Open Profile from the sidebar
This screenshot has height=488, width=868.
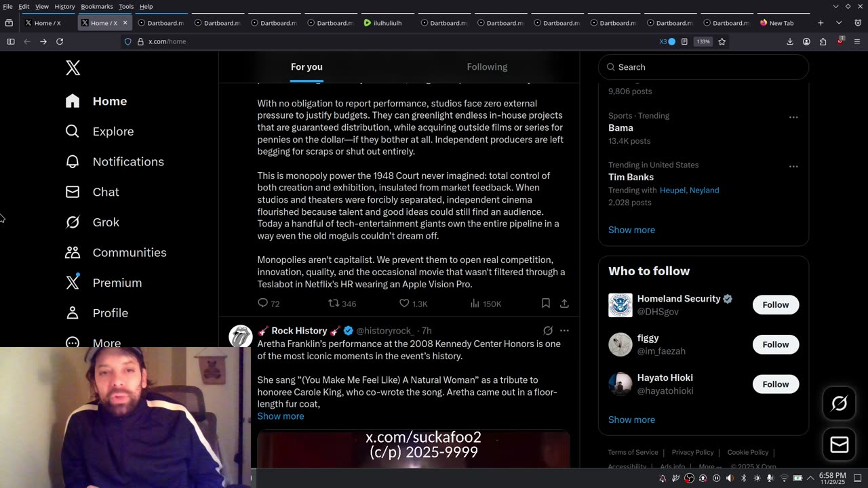click(x=97, y=313)
